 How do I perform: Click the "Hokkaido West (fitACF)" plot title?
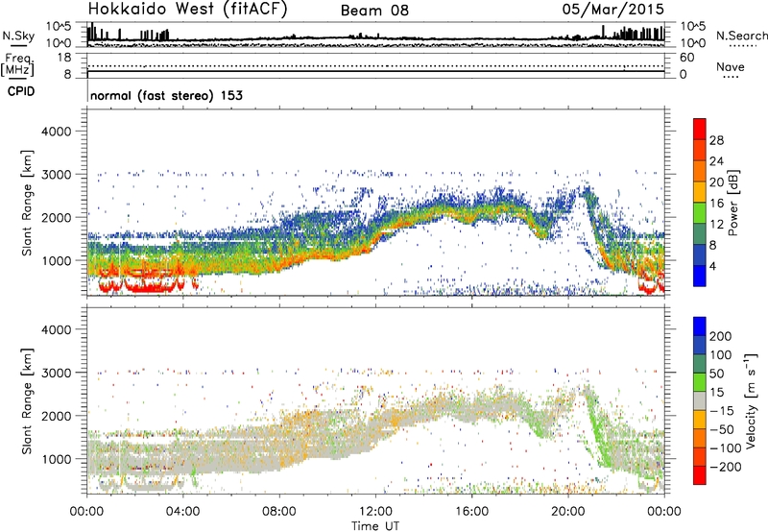(x=187, y=10)
